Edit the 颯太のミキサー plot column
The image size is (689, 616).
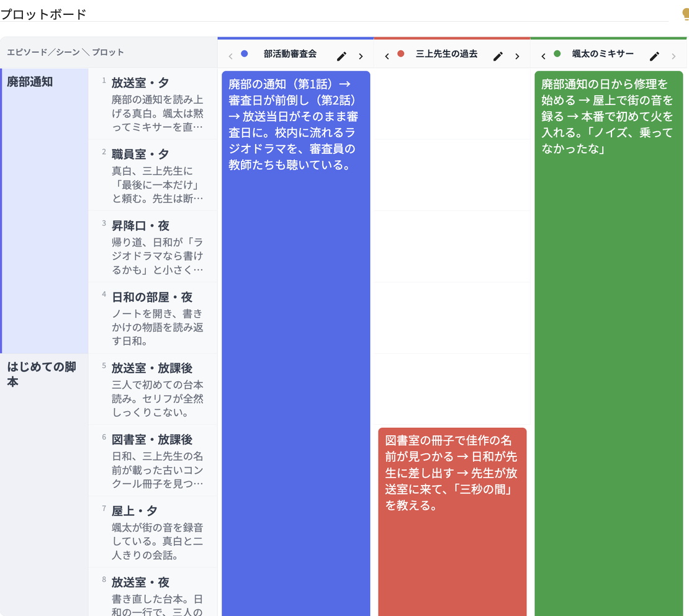pos(654,56)
